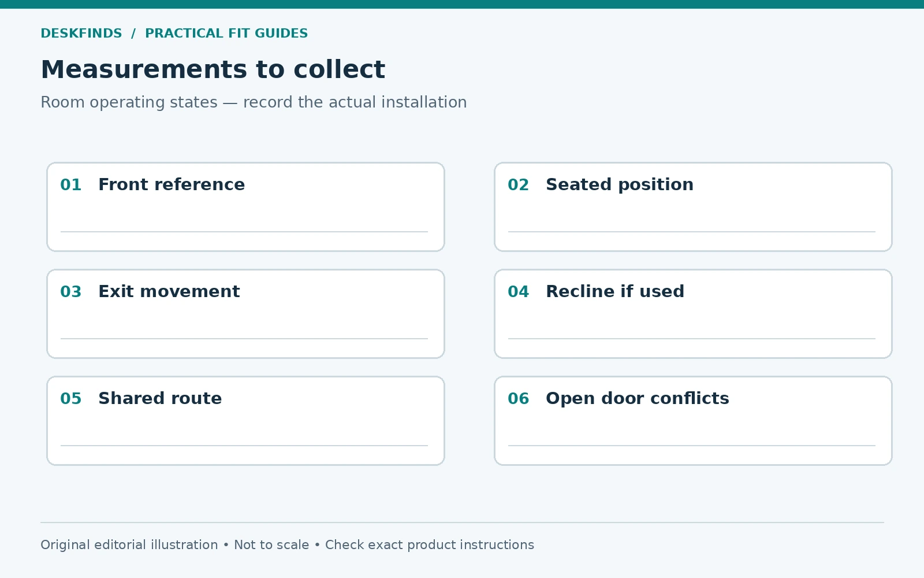Select the Open door conflicts card
The width and height of the screenshot is (924, 578).
pyautogui.click(x=693, y=421)
